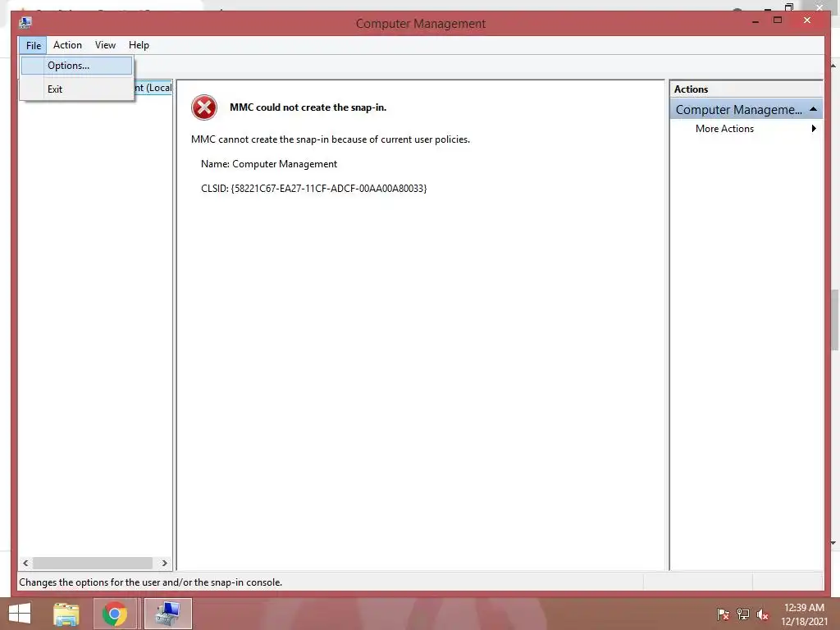The image size is (840, 630).
Task: Choose Exit from File menu
Action: click(77, 89)
